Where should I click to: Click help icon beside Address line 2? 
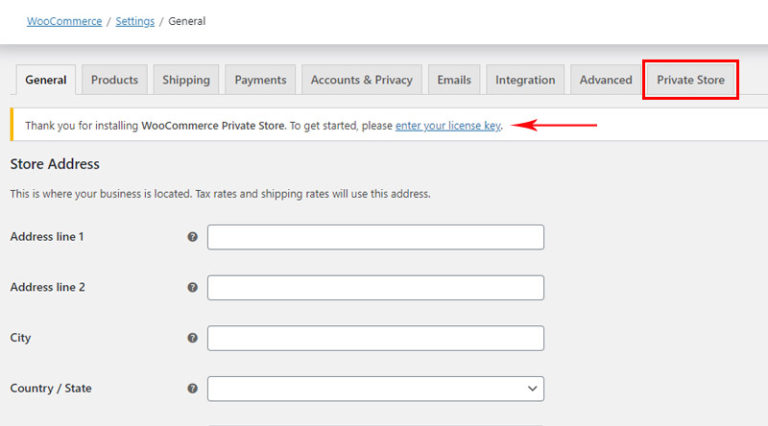point(192,287)
